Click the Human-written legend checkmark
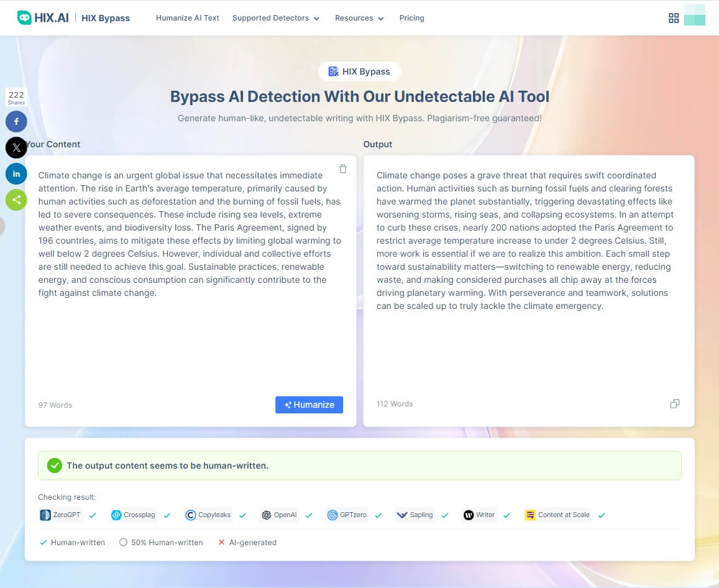 coord(43,542)
